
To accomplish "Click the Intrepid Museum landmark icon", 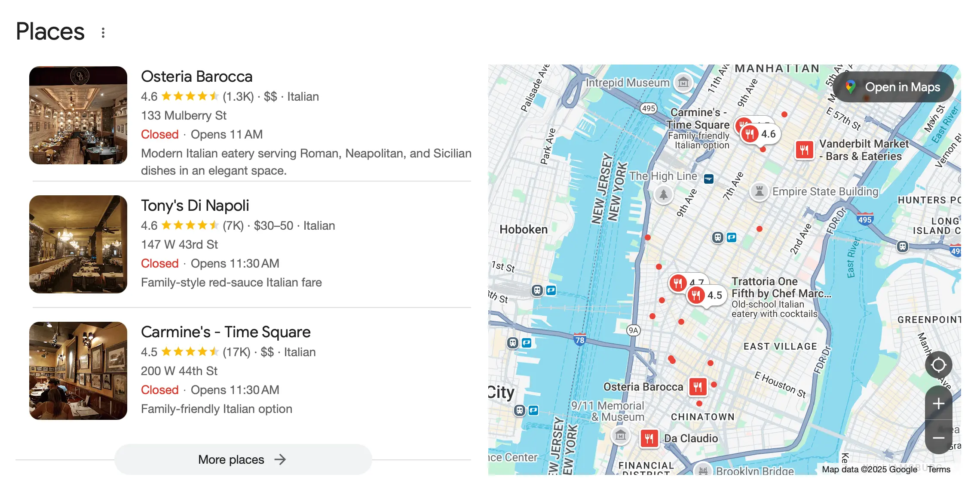I will tap(683, 82).
